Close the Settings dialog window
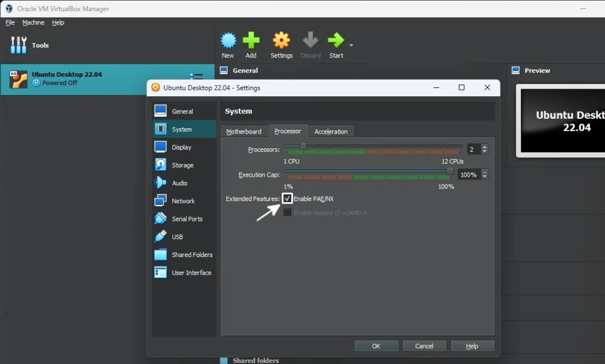 pyautogui.click(x=487, y=87)
